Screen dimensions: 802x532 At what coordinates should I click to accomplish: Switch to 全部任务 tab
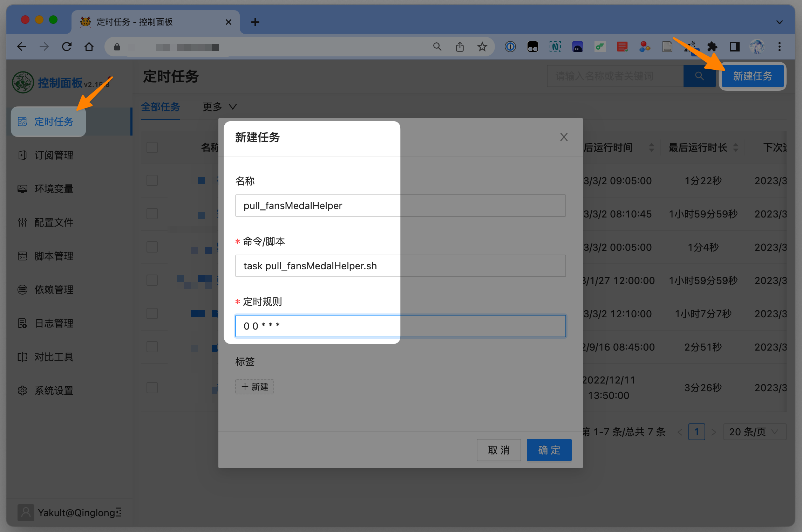click(x=161, y=106)
